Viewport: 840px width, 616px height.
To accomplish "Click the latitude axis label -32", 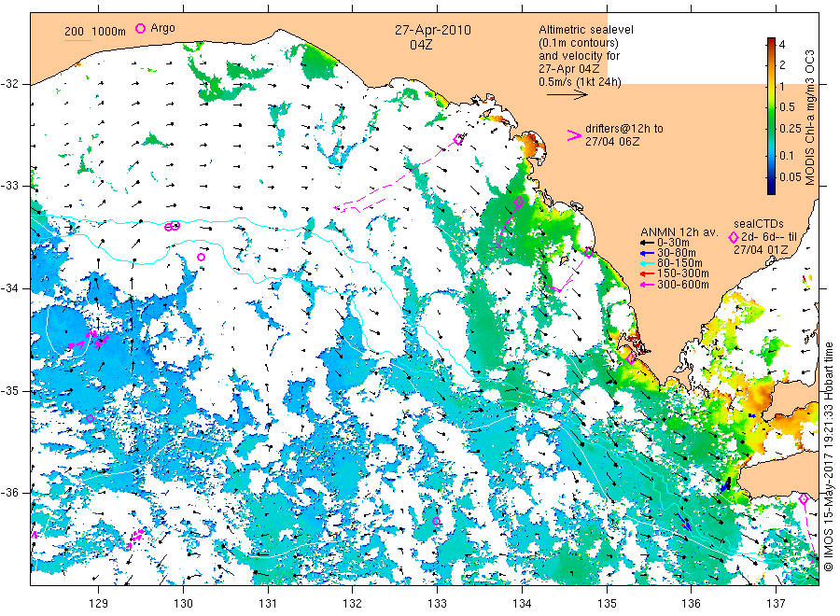I will click(9, 84).
